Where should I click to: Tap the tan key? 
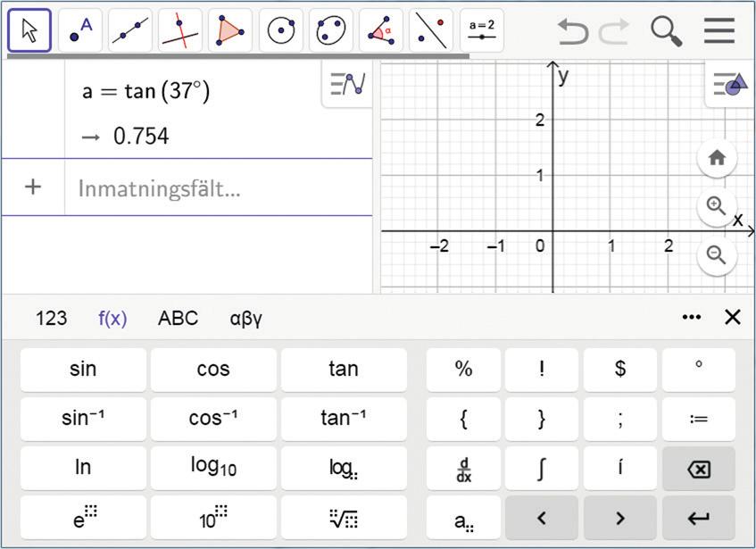point(344,370)
